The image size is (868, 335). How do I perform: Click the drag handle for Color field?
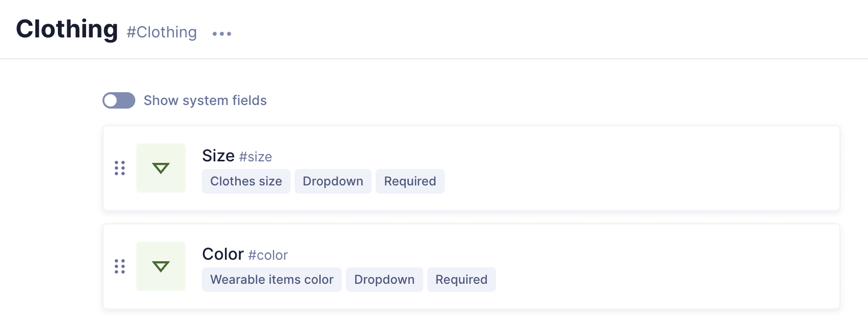(x=120, y=266)
